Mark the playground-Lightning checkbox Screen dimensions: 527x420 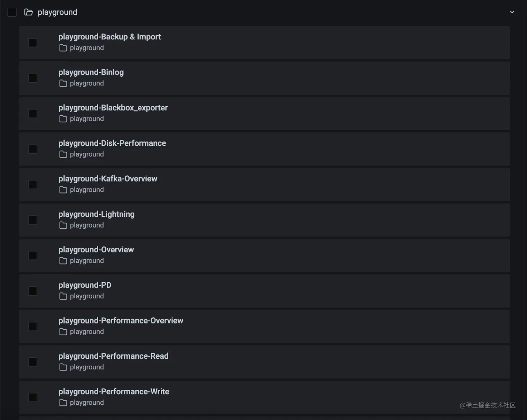[x=33, y=220]
